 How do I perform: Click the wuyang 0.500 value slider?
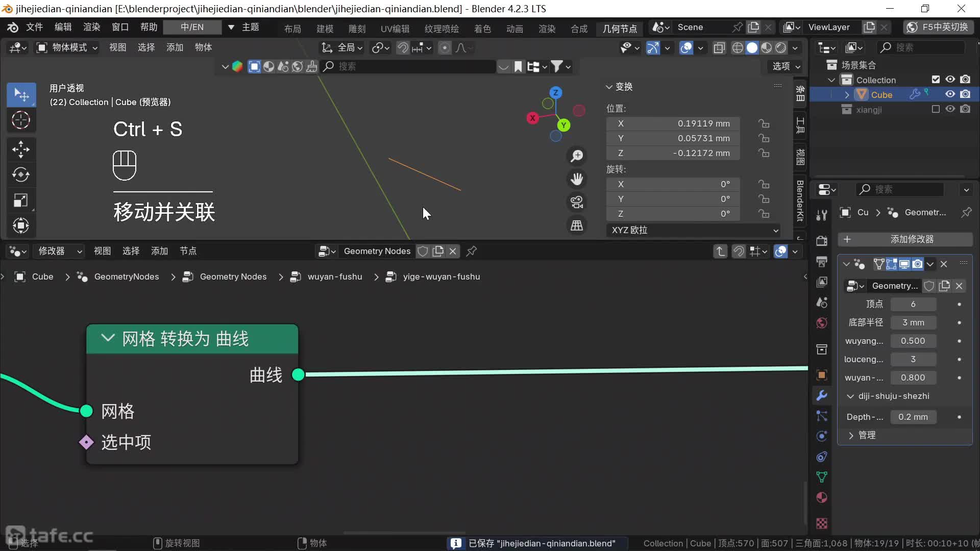[913, 341]
